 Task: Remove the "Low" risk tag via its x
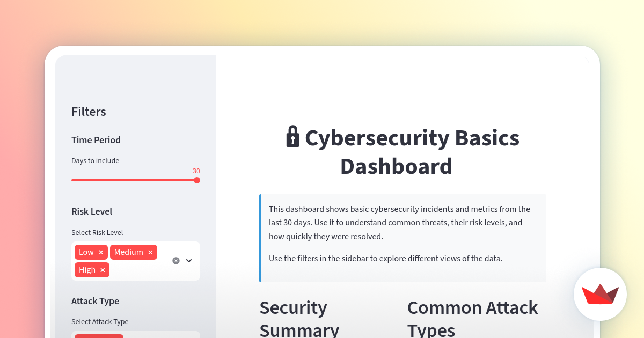(101, 252)
